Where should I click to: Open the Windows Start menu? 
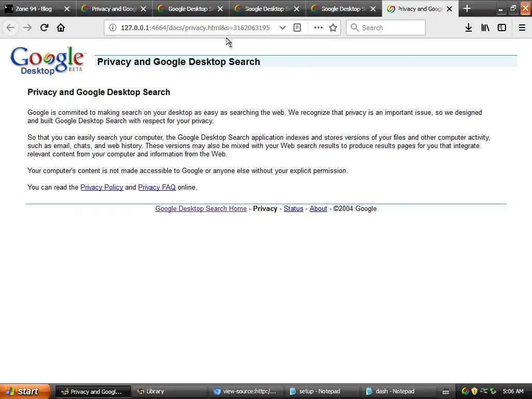[25, 391]
